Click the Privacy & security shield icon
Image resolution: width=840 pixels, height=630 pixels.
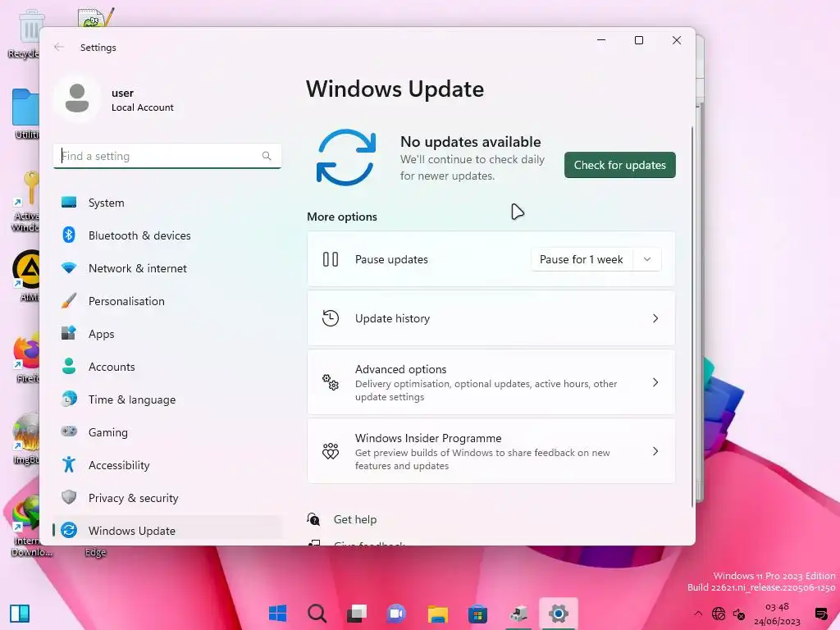(x=69, y=497)
